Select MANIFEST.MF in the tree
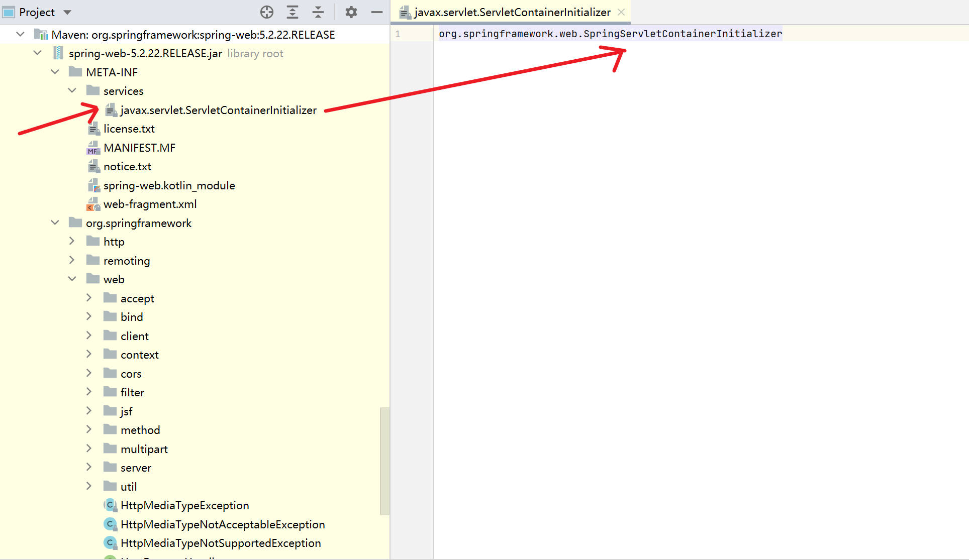 coord(140,148)
